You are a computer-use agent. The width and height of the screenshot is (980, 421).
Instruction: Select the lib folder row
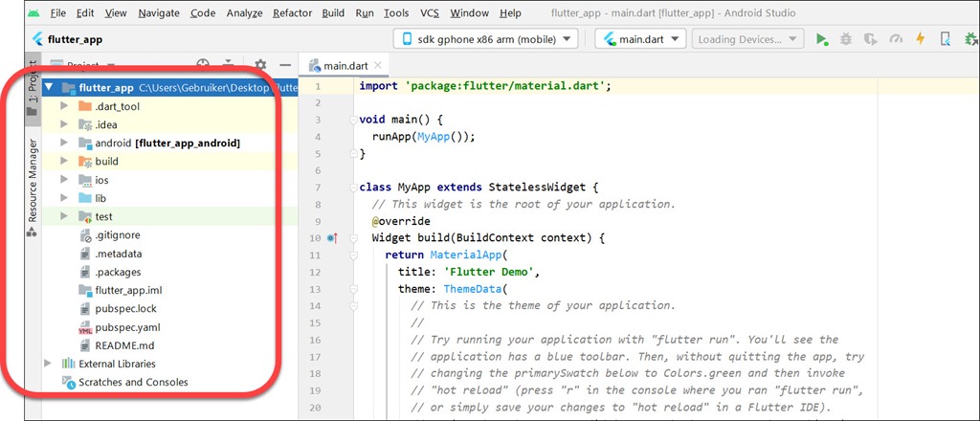(170, 198)
